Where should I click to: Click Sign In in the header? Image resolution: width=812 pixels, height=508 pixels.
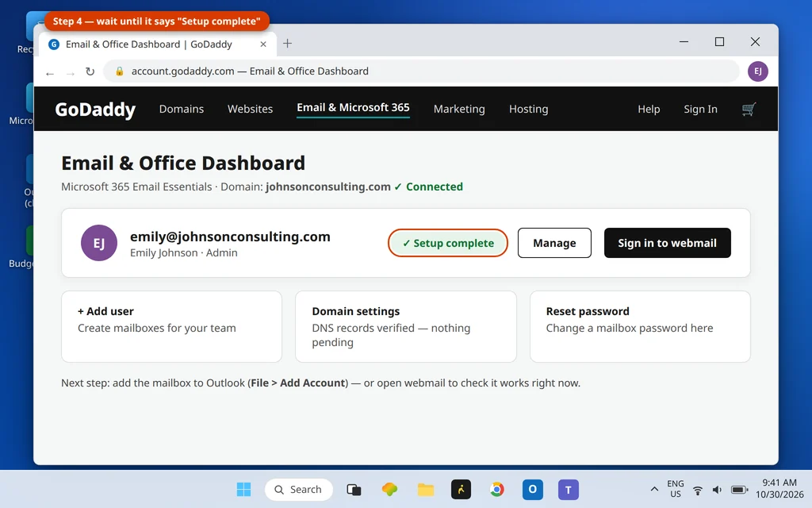701,109
